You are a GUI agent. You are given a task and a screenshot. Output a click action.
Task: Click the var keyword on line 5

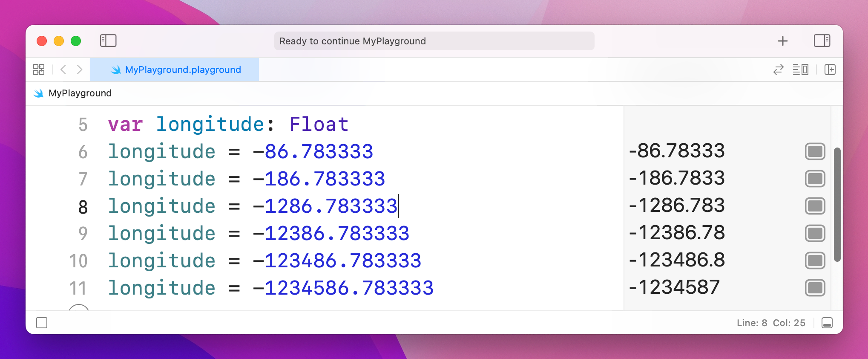[x=125, y=124]
